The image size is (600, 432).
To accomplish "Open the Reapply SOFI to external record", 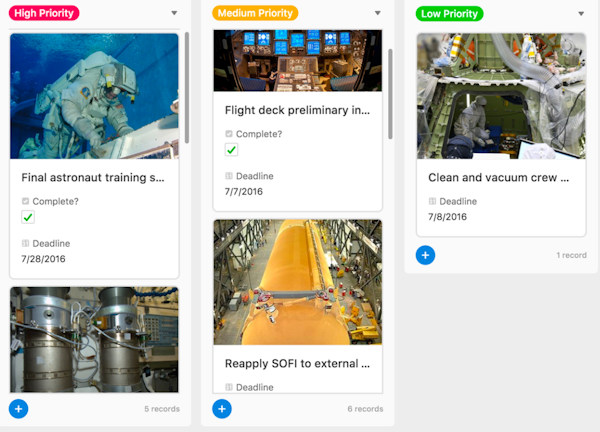I will pyautogui.click(x=297, y=364).
